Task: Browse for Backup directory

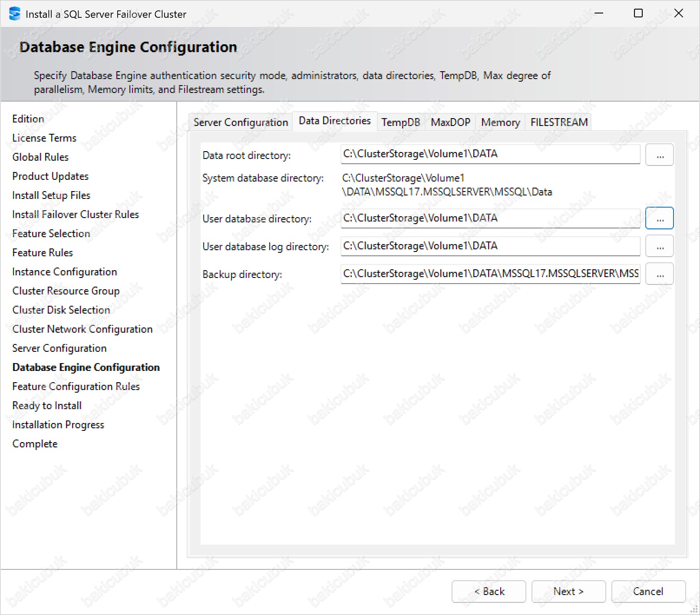Action: [659, 274]
